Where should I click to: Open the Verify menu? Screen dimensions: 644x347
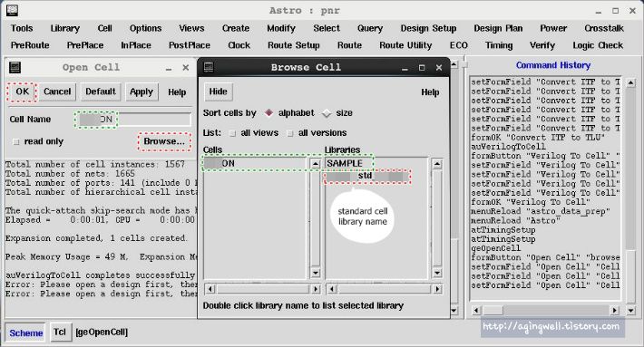point(542,45)
